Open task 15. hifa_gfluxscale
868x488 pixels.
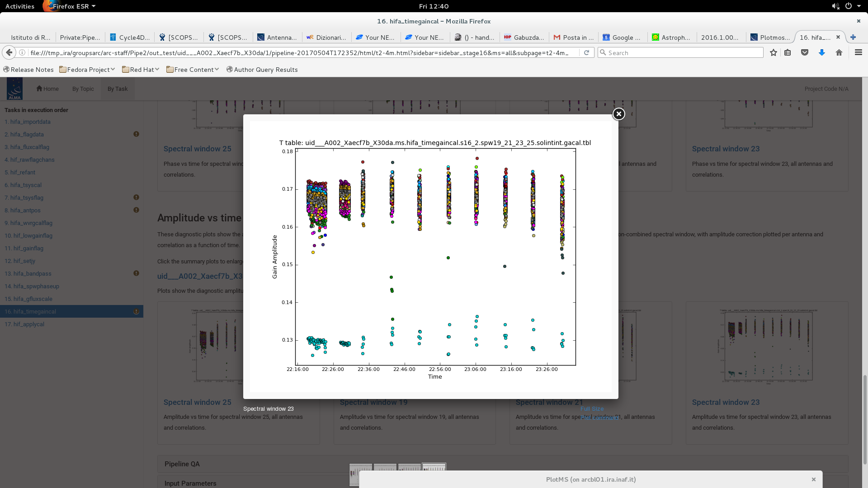pyautogui.click(x=28, y=299)
